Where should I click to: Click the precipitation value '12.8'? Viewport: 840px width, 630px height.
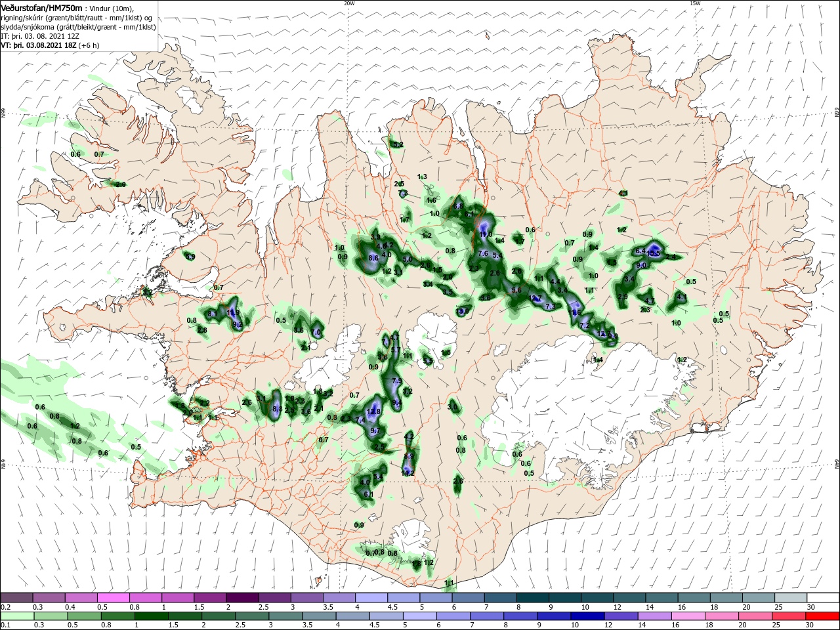[373, 411]
